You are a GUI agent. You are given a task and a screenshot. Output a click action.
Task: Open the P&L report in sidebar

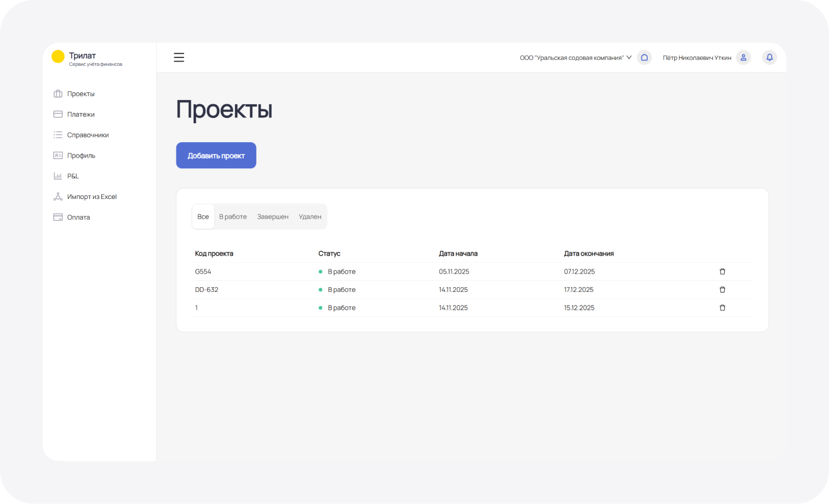point(73,176)
